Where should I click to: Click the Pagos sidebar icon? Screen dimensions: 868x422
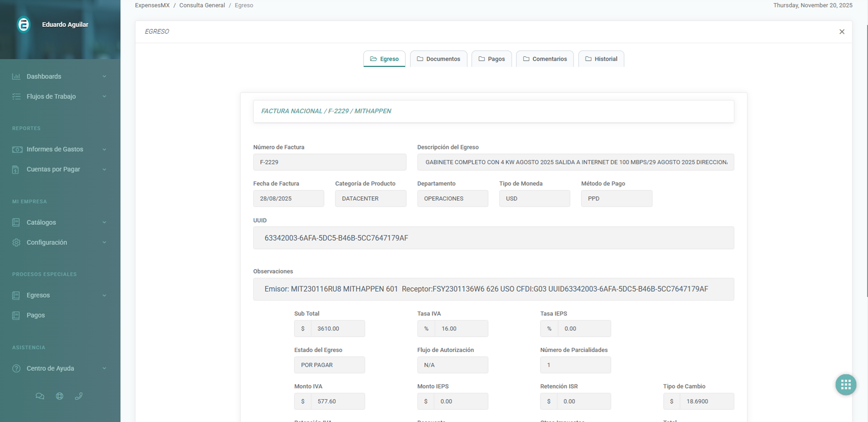click(x=16, y=315)
